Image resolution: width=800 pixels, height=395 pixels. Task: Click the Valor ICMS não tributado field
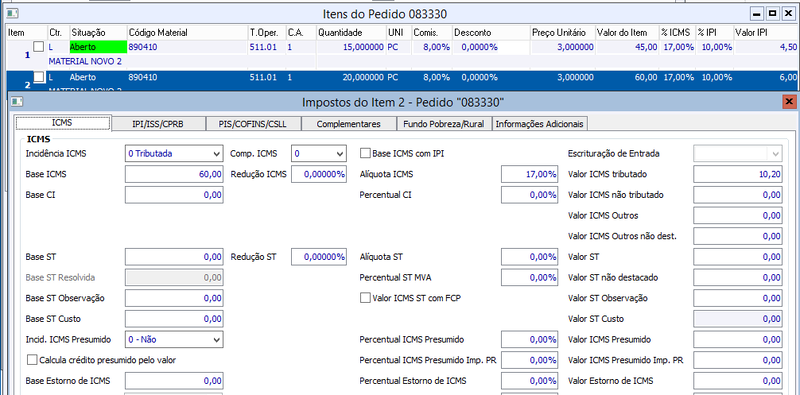pyautogui.click(x=738, y=195)
